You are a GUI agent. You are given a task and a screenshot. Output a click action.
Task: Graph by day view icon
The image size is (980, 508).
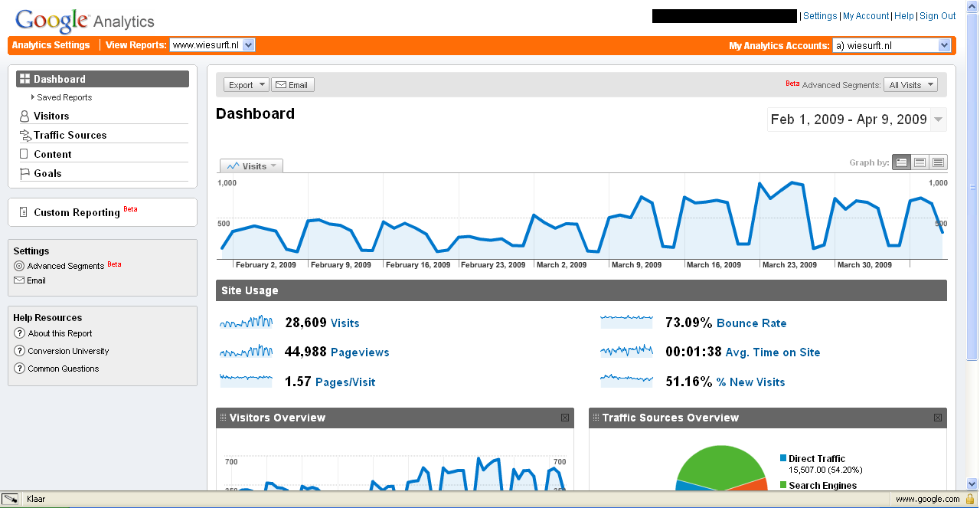click(901, 162)
